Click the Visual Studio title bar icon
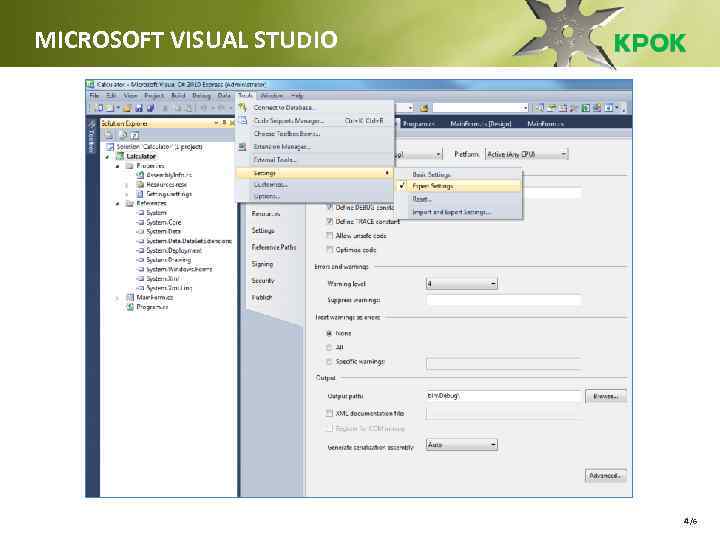Viewport: 720px width, 540px height. [90, 84]
